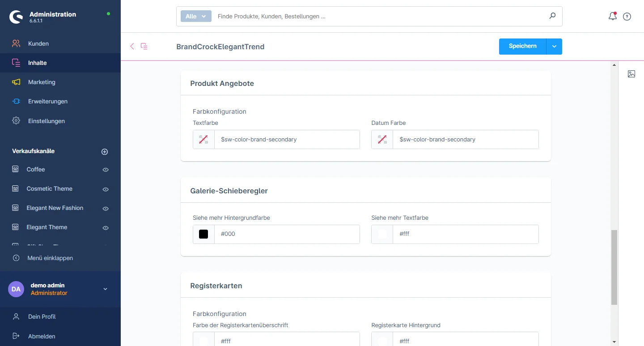Open media sidebar image icon
This screenshot has width=644, height=346.
click(631, 74)
